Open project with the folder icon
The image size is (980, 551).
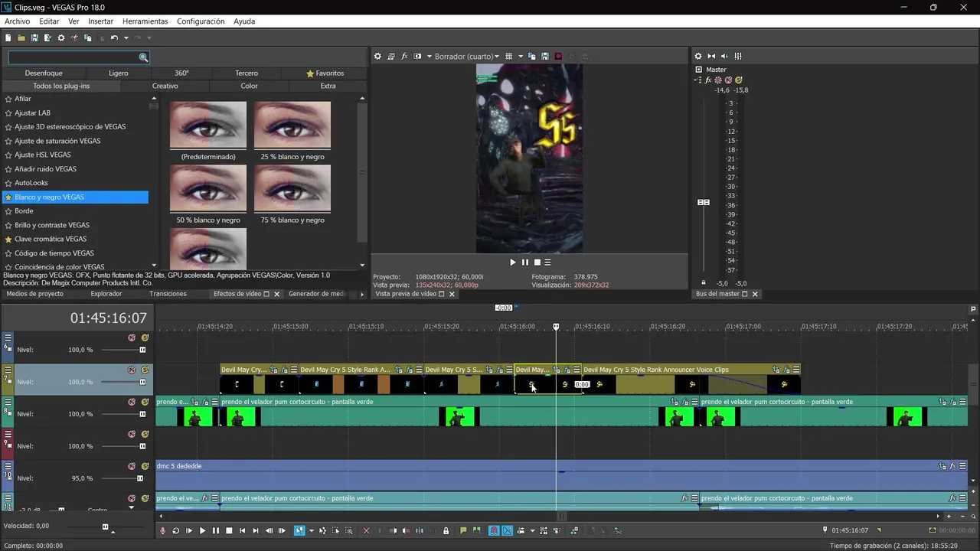21,37
